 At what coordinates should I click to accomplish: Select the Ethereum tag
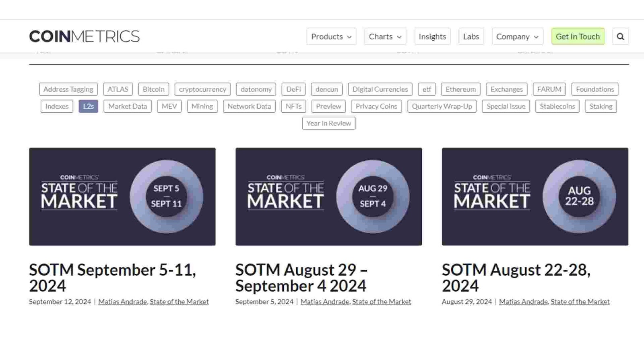[460, 89]
